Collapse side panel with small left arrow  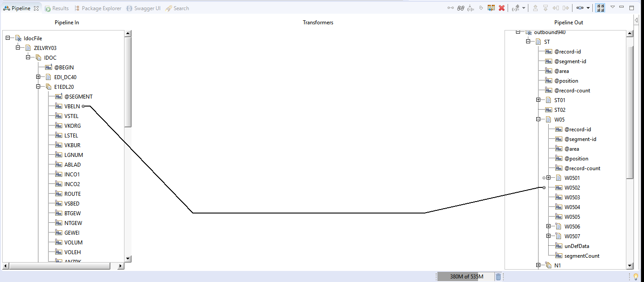[636, 20]
